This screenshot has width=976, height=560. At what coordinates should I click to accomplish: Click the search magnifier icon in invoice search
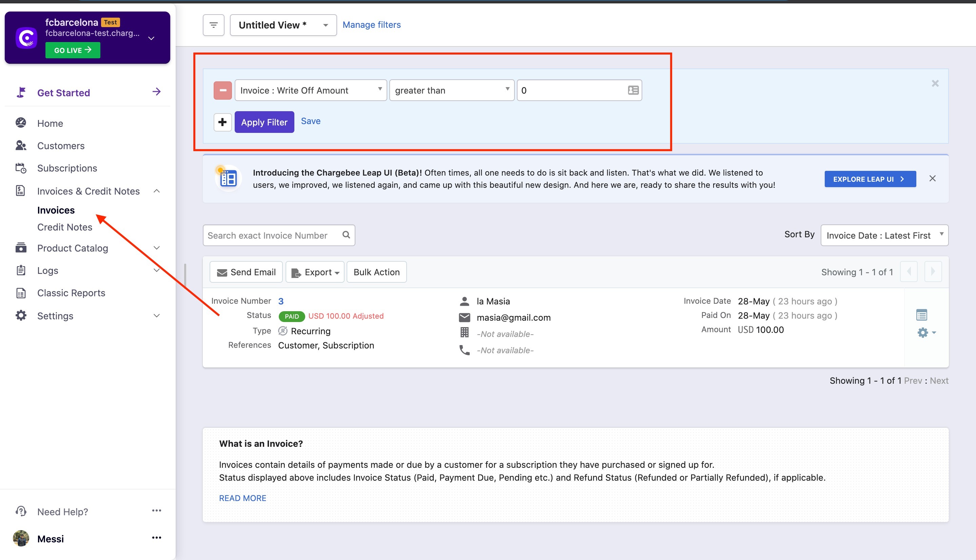click(346, 235)
